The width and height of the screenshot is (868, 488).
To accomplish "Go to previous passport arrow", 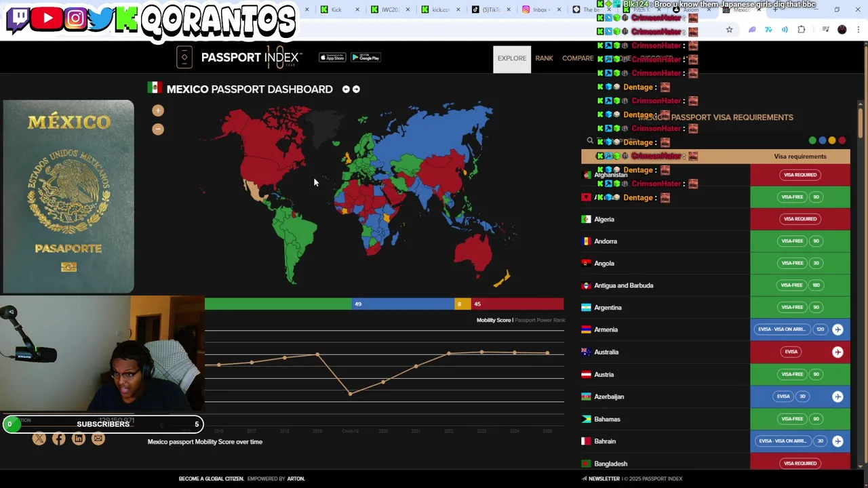I will pyautogui.click(x=346, y=89).
